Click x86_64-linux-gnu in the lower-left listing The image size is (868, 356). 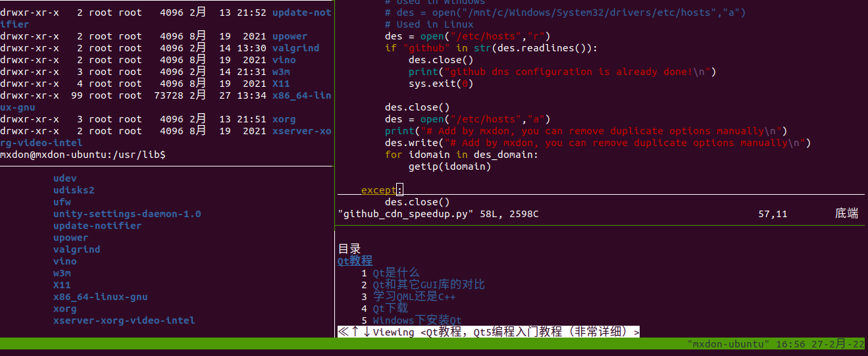coord(100,297)
